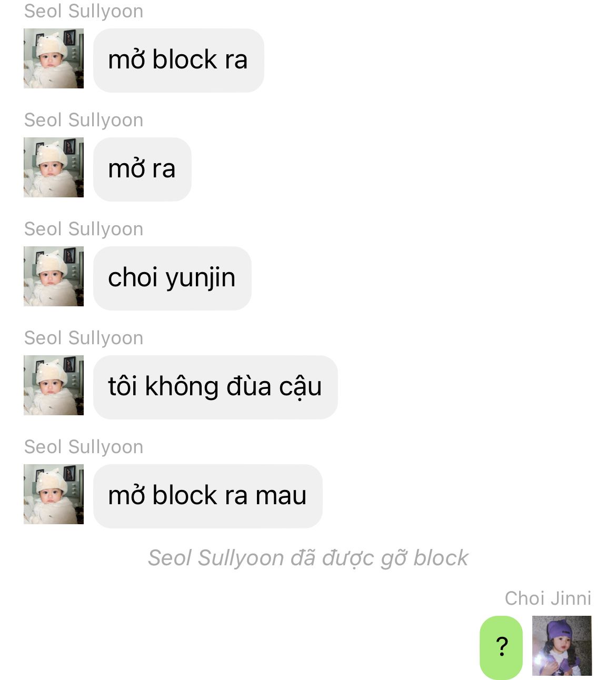
Task: Open avatar beside the 'mở block ra' message
Action: point(54,58)
